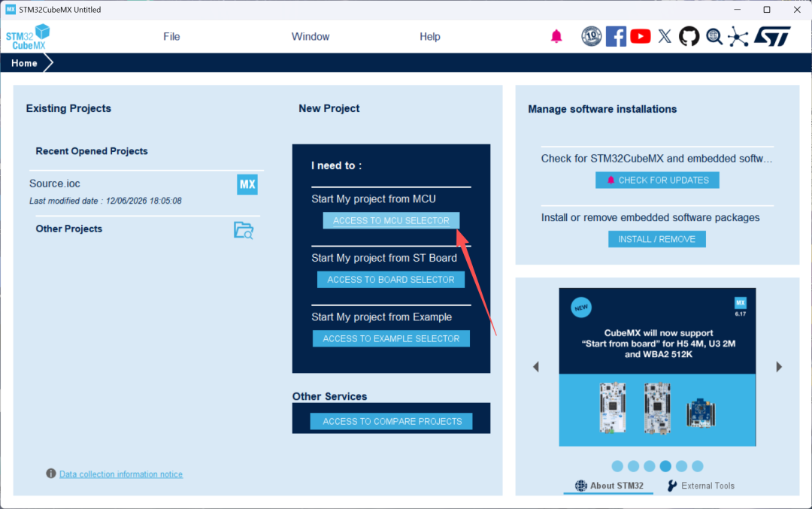Open the File menu
This screenshot has width=812, height=509.
pyautogui.click(x=171, y=37)
